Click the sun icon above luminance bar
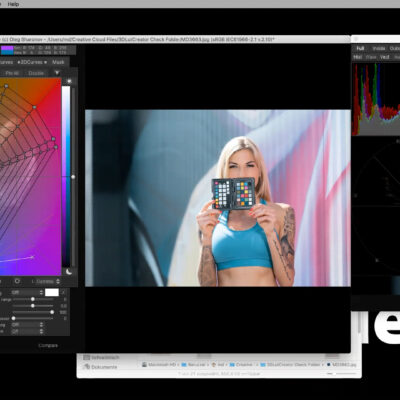The image size is (400, 400). pyautogui.click(x=69, y=81)
